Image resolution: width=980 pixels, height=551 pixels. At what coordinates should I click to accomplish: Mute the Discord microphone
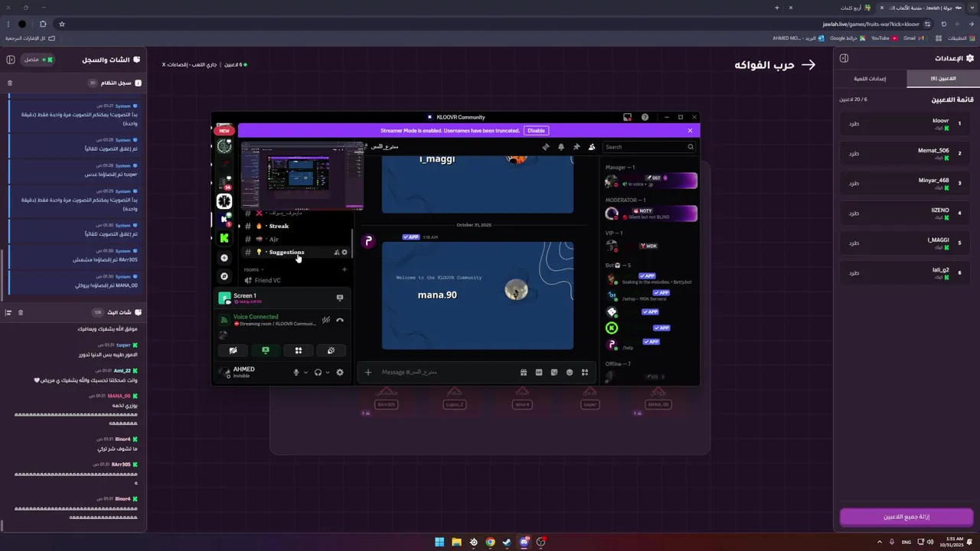(296, 373)
